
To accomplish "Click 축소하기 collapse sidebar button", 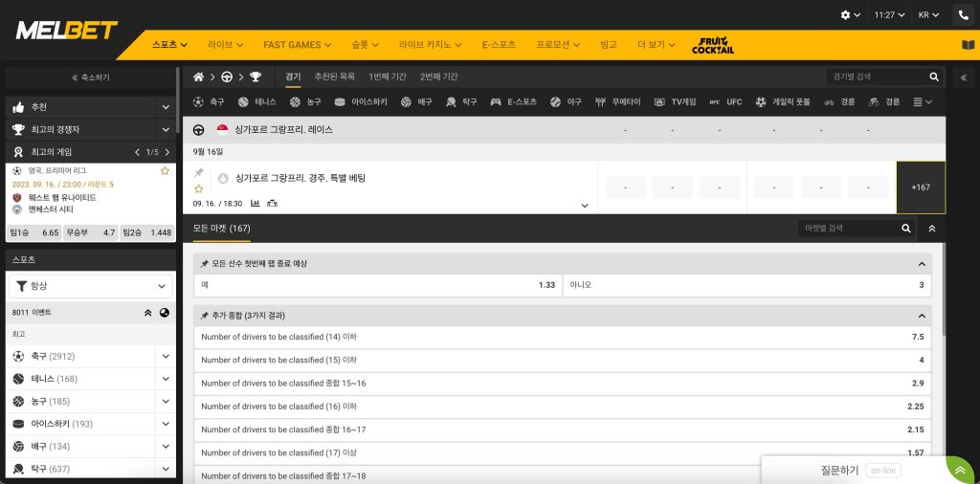I will [x=91, y=77].
